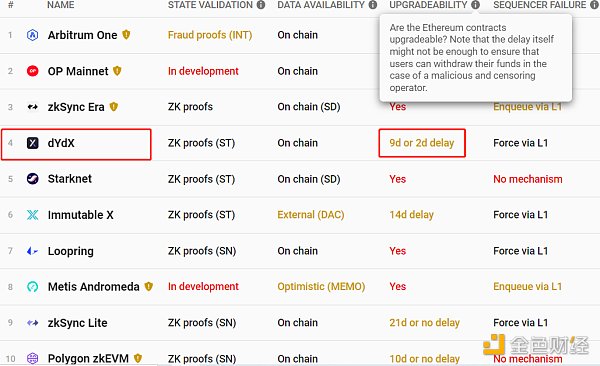600x366 pixels.
Task: Click the info icon beside State Validation
Action: 261,5
